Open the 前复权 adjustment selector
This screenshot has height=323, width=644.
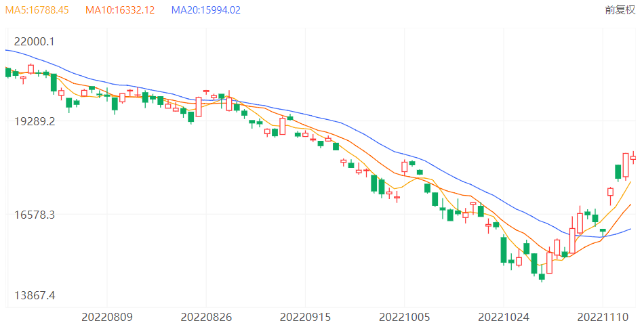[x=620, y=10]
